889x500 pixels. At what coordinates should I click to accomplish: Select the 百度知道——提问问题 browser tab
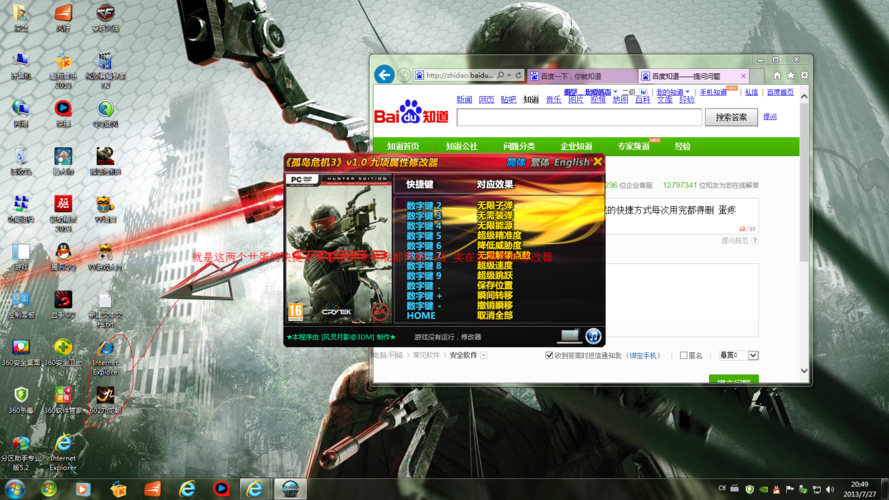693,76
